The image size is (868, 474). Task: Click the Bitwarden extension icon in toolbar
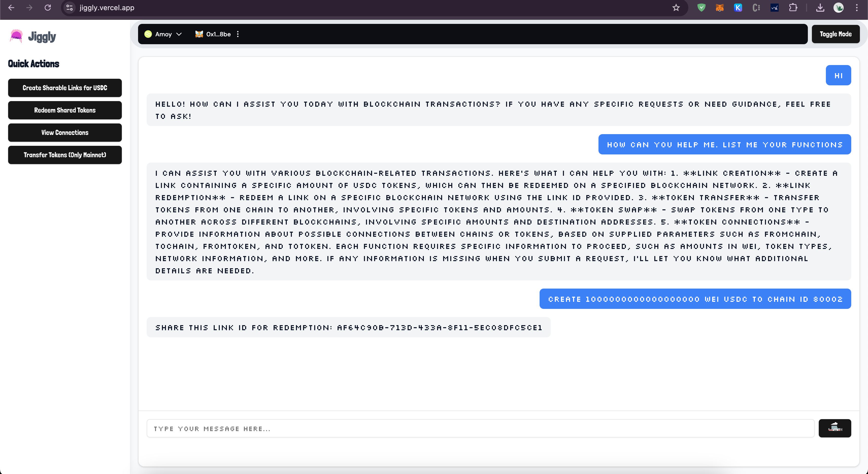pyautogui.click(x=701, y=8)
